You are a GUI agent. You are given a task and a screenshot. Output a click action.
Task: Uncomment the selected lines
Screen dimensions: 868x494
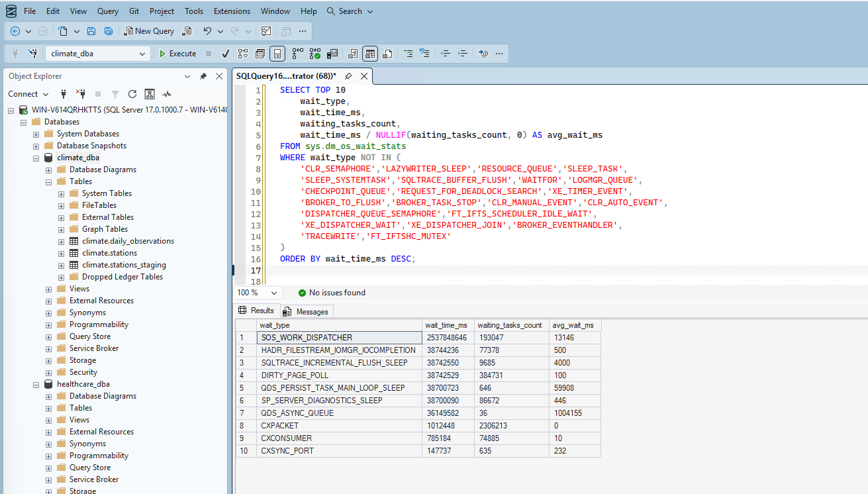[x=424, y=54]
